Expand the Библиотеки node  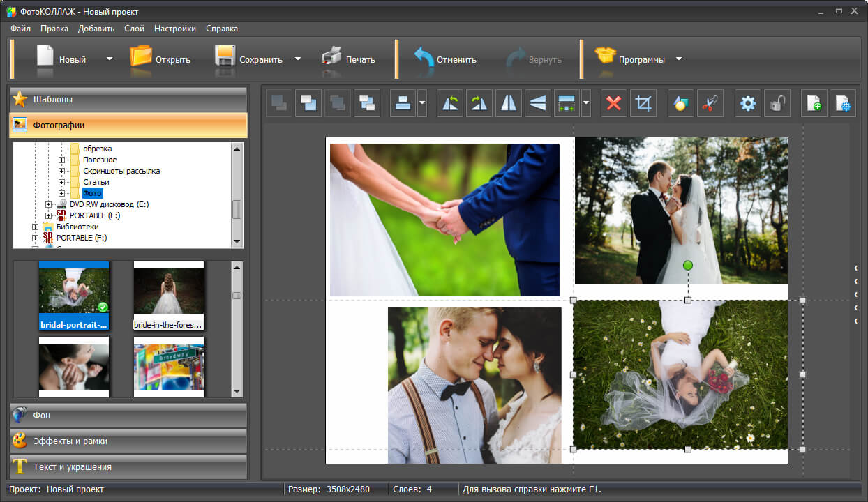click(36, 227)
